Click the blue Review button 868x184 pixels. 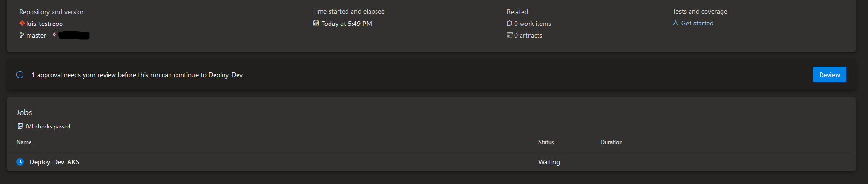(x=830, y=75)
